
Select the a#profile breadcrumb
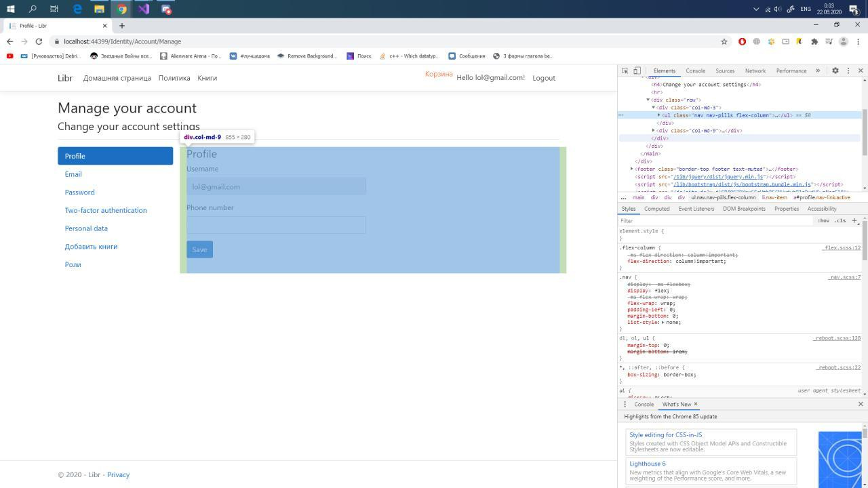[822, 197]
